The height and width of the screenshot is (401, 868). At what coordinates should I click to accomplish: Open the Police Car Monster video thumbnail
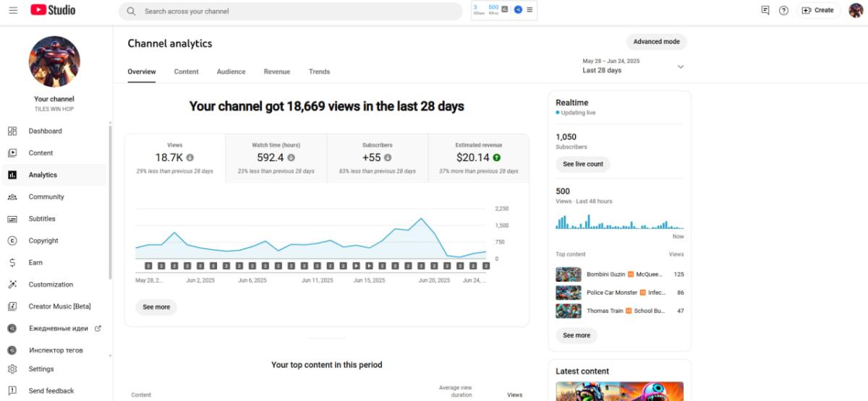tap(569, 293)
